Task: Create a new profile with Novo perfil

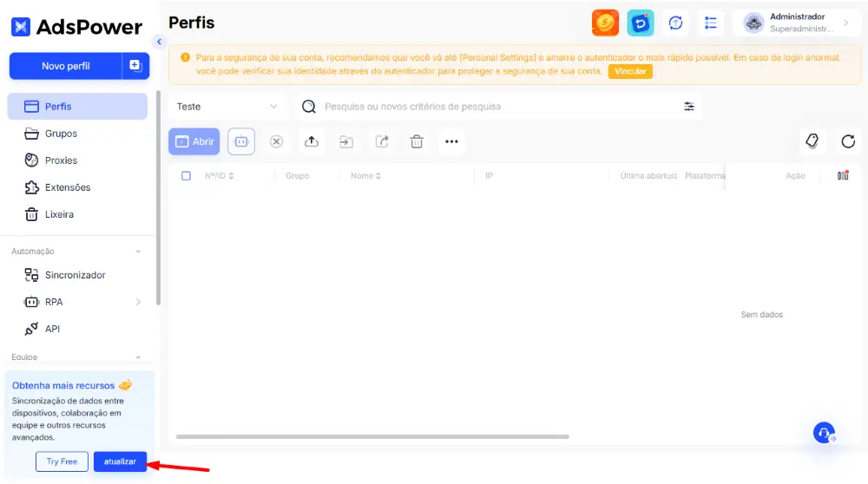Action: pos(65,66)
